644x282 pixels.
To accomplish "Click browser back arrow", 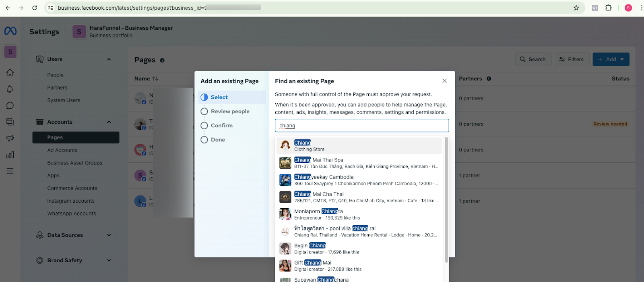I will pos(8,8).
